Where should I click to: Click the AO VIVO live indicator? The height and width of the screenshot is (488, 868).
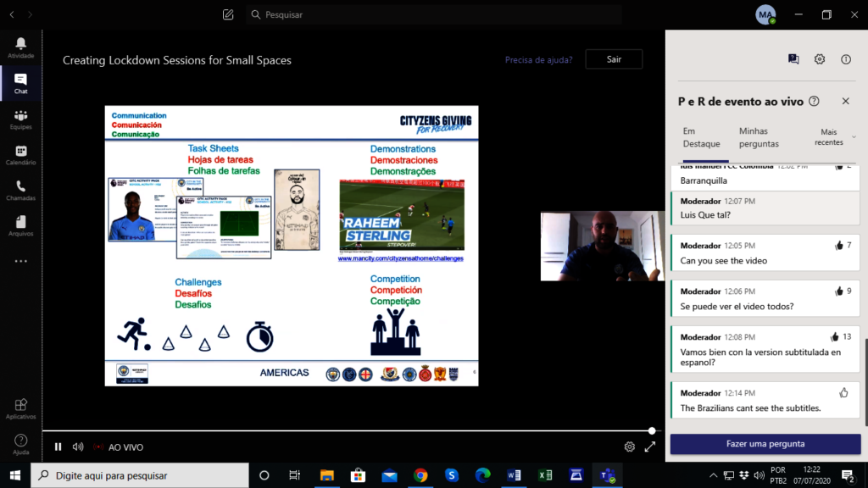[119, 447]
